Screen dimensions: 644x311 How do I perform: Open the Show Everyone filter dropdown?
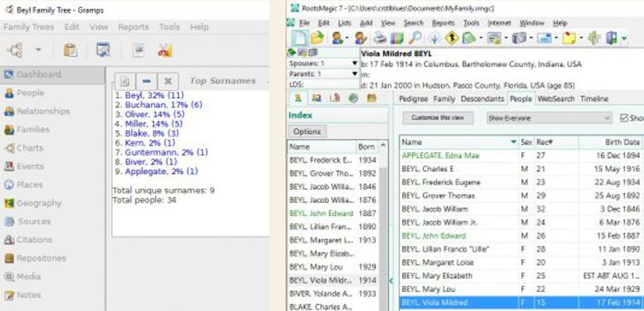pyautogui.click(x=549, y=118)
